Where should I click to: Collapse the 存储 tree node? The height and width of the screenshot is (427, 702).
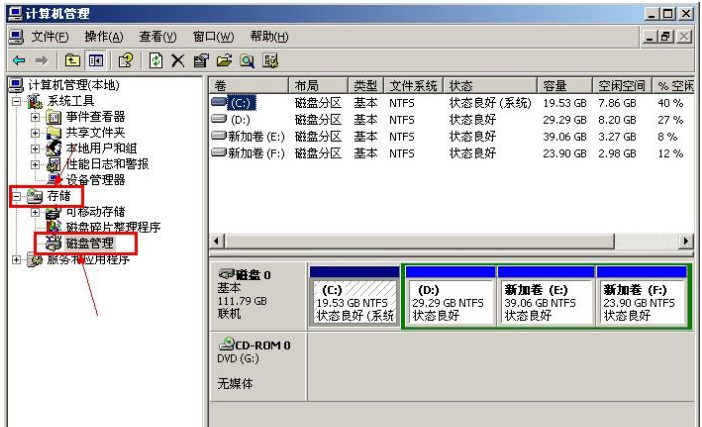point(16,196)
